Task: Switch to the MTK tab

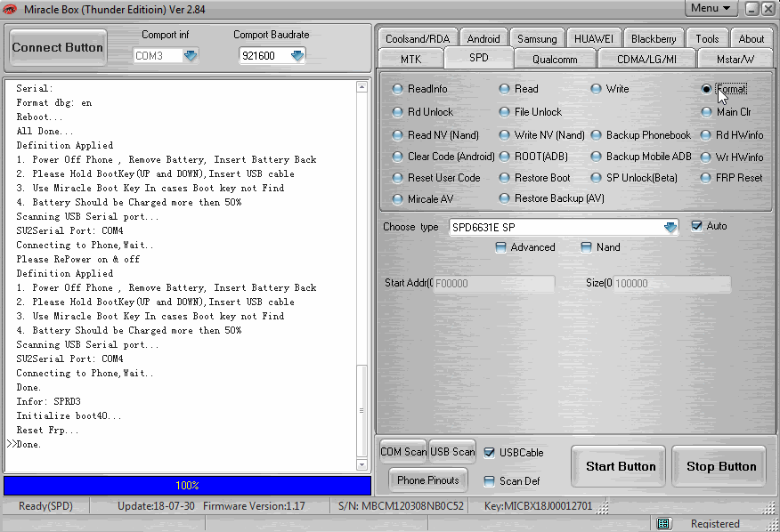Action: click(x=410, y=60)
